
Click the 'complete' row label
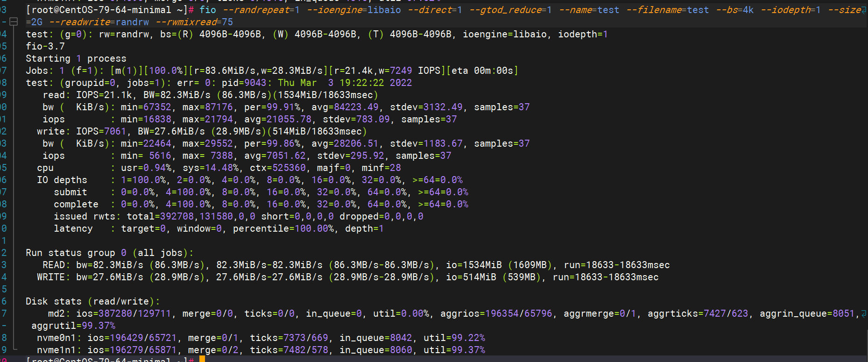76,204
